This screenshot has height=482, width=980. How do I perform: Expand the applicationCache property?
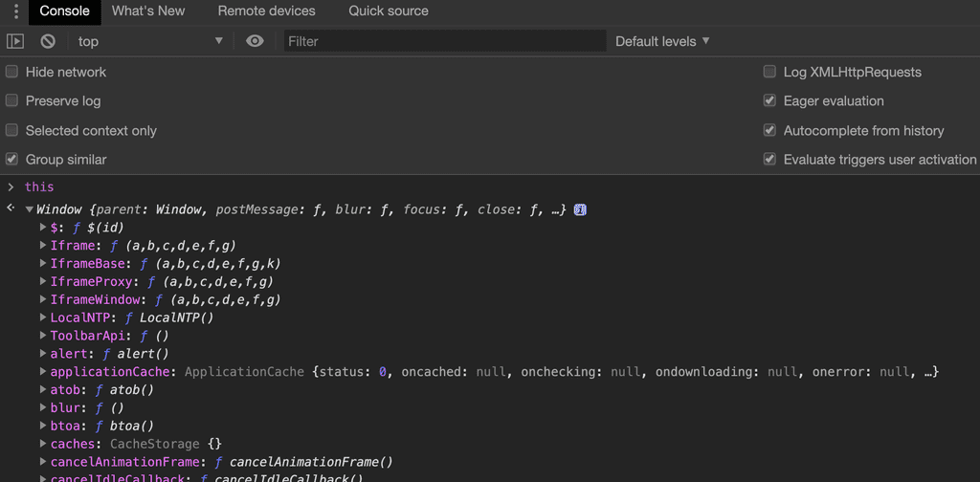pyautogui.click(x=43, y=372)
